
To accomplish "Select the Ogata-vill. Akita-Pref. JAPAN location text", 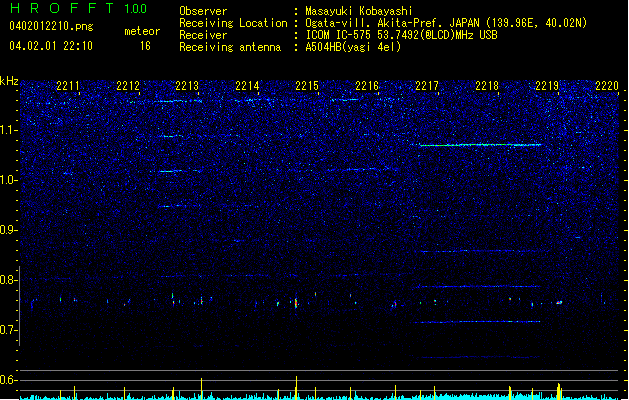I will click(446, 23).
